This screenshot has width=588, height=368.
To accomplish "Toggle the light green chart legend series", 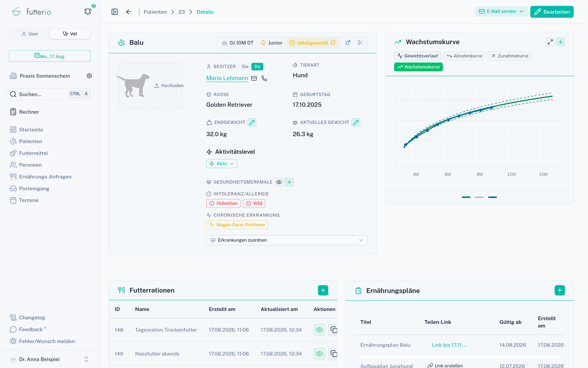I will click(x=479, y=197).
